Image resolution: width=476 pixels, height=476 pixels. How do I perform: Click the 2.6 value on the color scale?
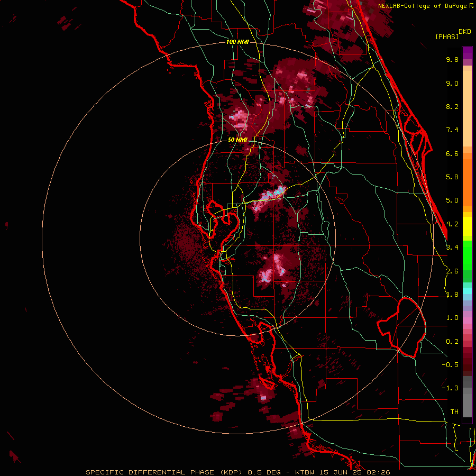[x=452, y=271]
